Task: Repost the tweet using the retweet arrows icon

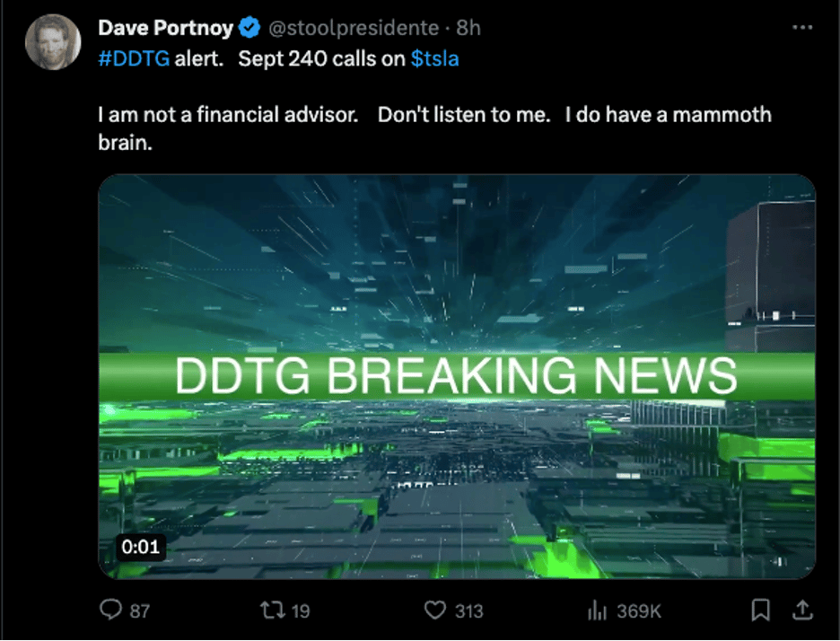Action: tap(273, 610)
